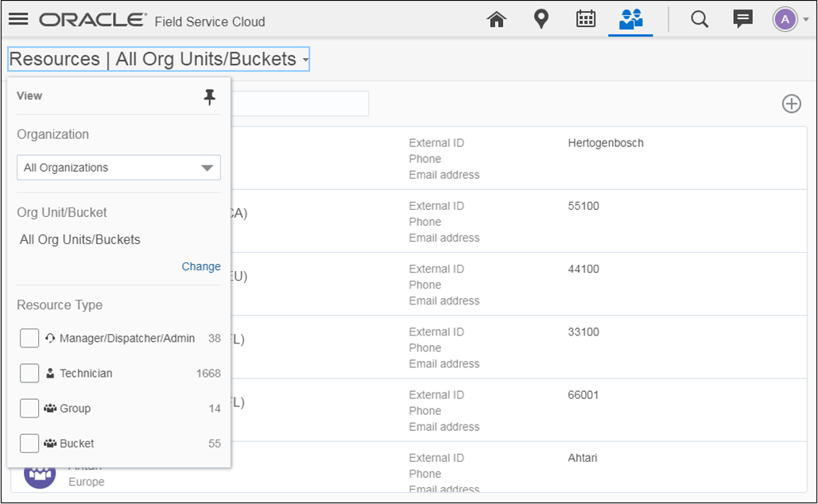The height and width of the screenshot is (504, 818).
Task: Open the Map location pin view
Action: pyautogui.click(x=541, y=19)
